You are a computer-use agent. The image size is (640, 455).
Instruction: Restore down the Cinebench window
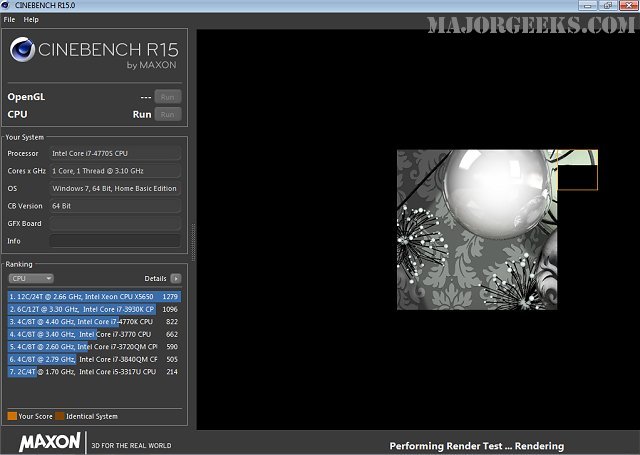tap(608, 6)
